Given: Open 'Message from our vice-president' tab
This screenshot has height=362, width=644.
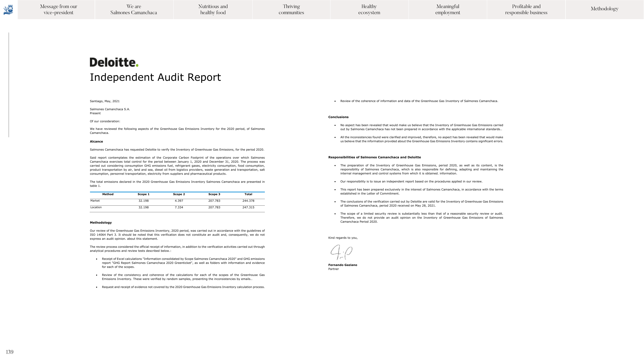Looking at the screenshot, I should pos(58,9).
